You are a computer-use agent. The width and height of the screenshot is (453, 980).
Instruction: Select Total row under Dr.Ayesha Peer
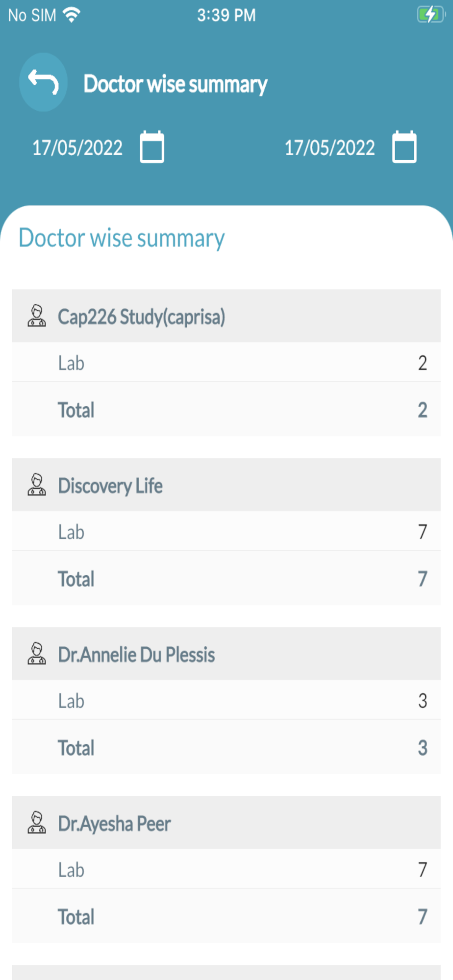pos(226,916)
